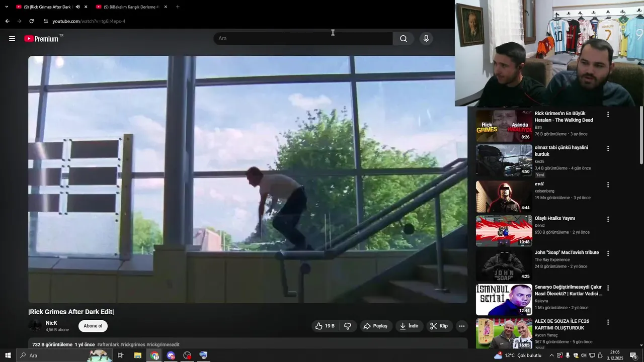The width and height of the screenshot is (644, 362).
Task: Download video with İndir button
Action: pos(409,326)
